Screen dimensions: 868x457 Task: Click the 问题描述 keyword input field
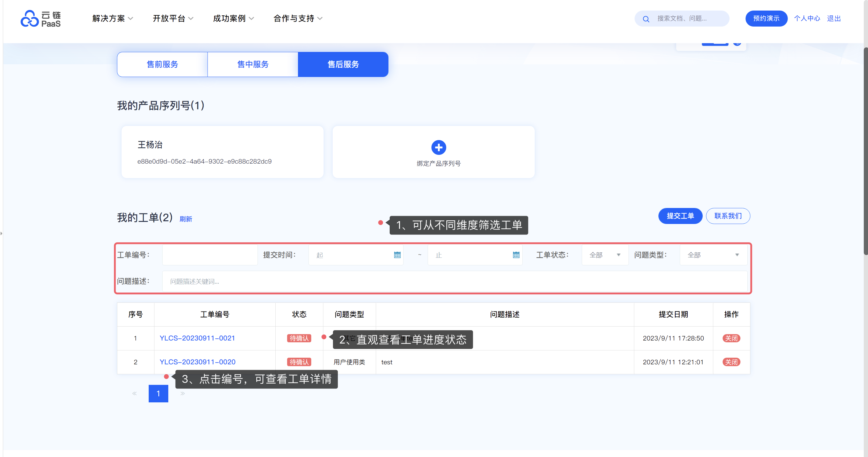click(x=454, y=281)
